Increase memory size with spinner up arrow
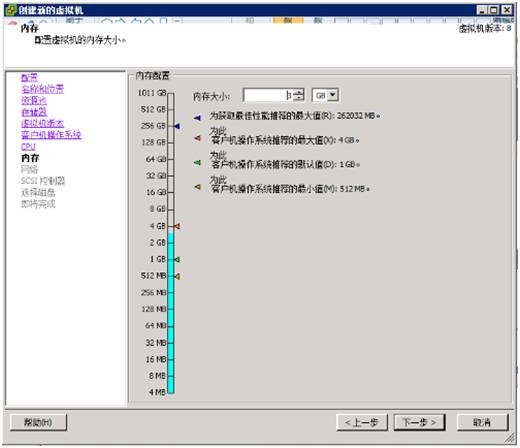520x448 pixels. pos(299,92)
